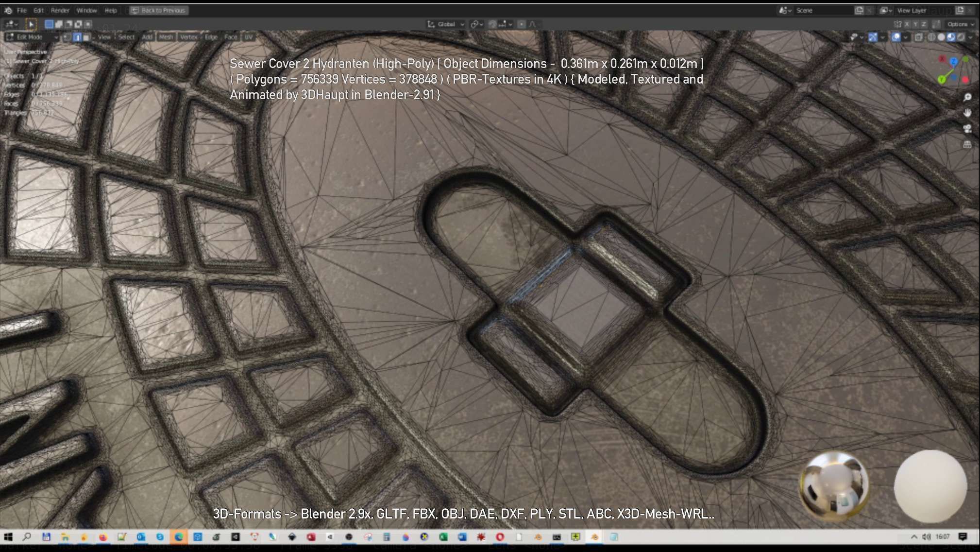Open the snapping options dropdown
The height and width of the screenshot is (552, 980).
point(506,24)
